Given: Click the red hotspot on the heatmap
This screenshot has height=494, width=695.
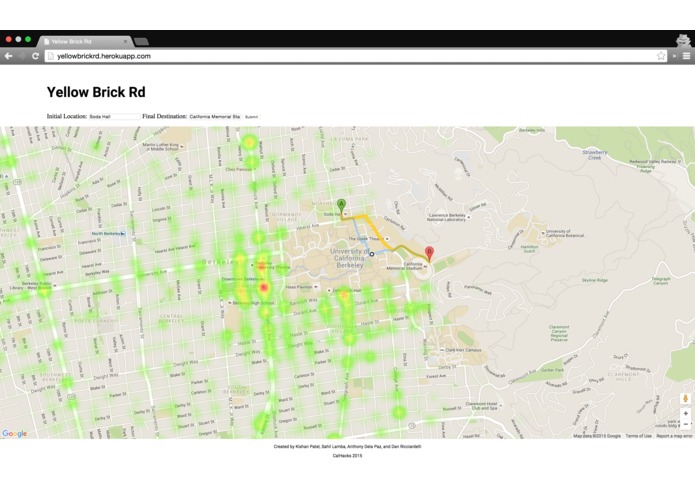Looking at the screenshot, I should (264, 288).
